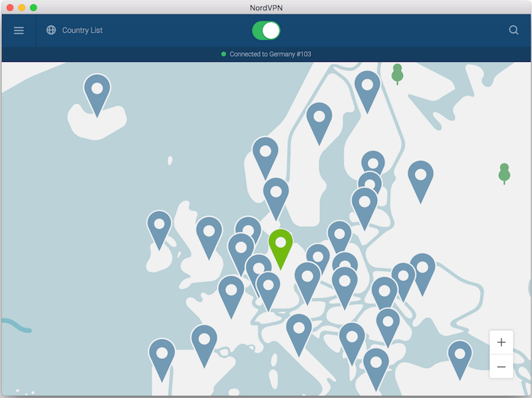Select the Estonia server pin
The height and width of the screenshot is (398, 532).
[x=373, y=163]
